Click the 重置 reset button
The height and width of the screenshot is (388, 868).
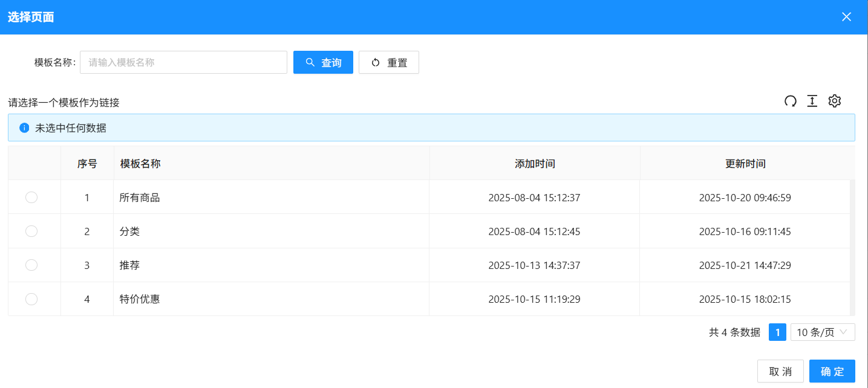389,62
